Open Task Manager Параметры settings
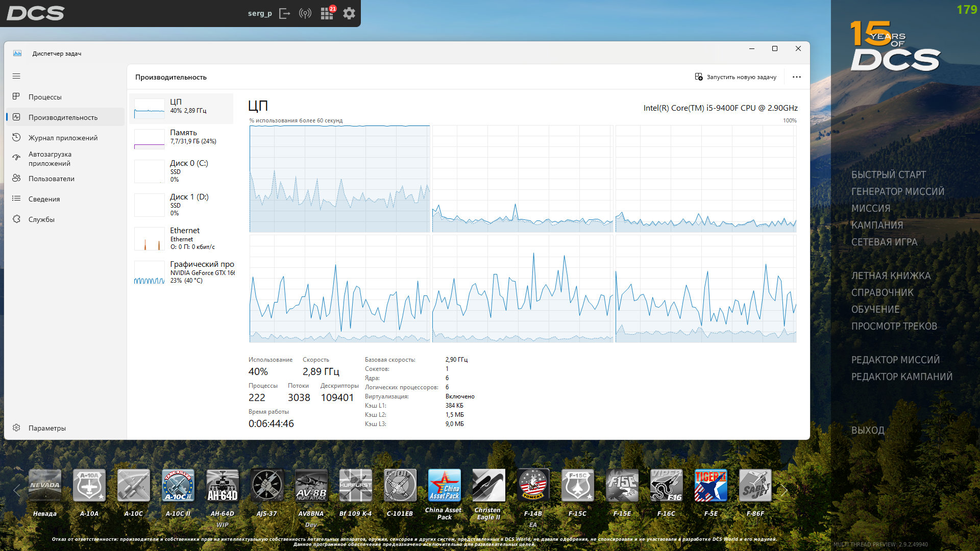This screenshot has width=980, height=551. click(65, 428)
